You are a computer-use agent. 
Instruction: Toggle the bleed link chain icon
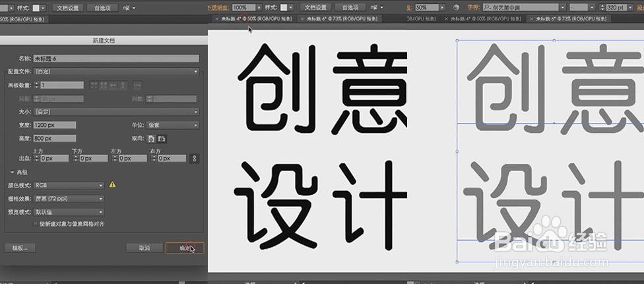[195, 159]
